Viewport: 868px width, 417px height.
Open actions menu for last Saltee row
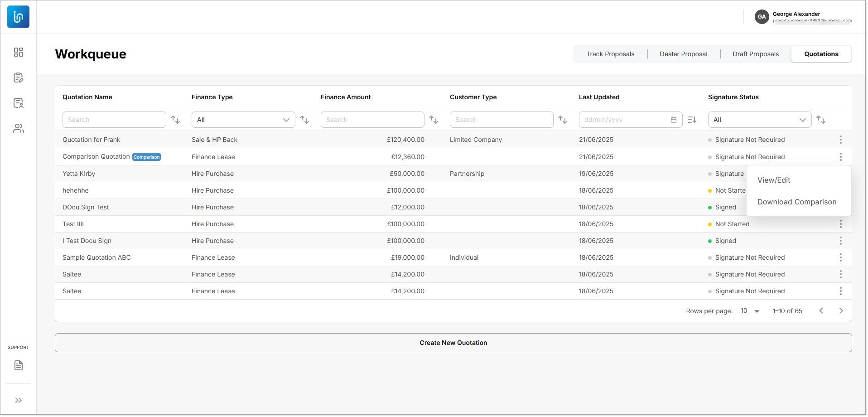point(841,291)
